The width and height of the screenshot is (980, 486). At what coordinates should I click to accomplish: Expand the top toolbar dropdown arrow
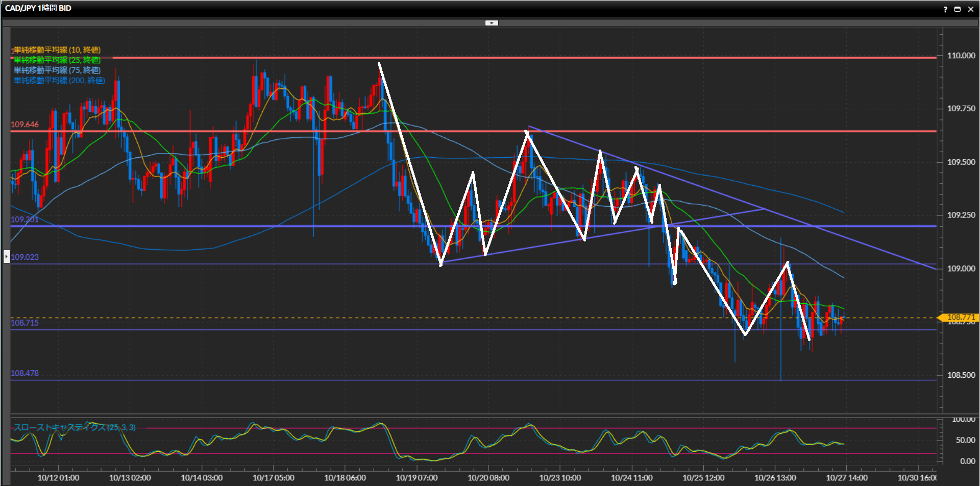(492, 23)
